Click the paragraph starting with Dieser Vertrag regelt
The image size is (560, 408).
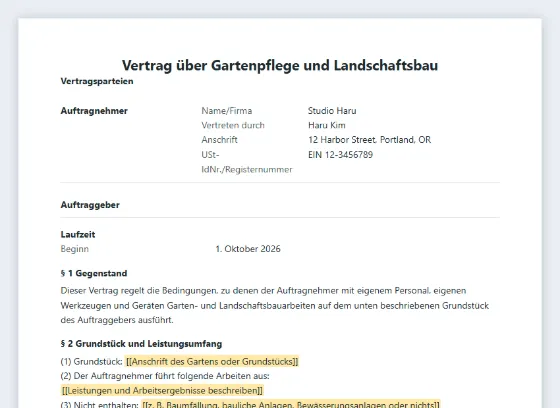click(x=275, y=305)
